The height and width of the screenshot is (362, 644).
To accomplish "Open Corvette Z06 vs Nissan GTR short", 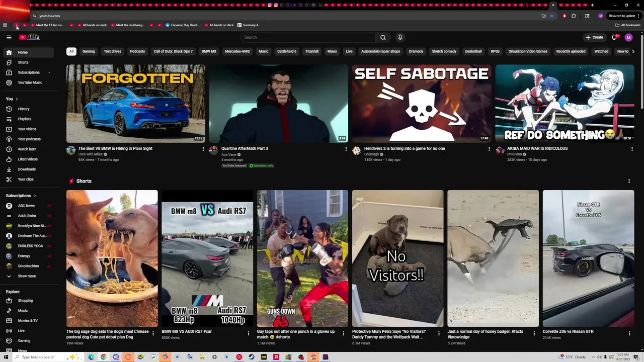I will 589,258.
